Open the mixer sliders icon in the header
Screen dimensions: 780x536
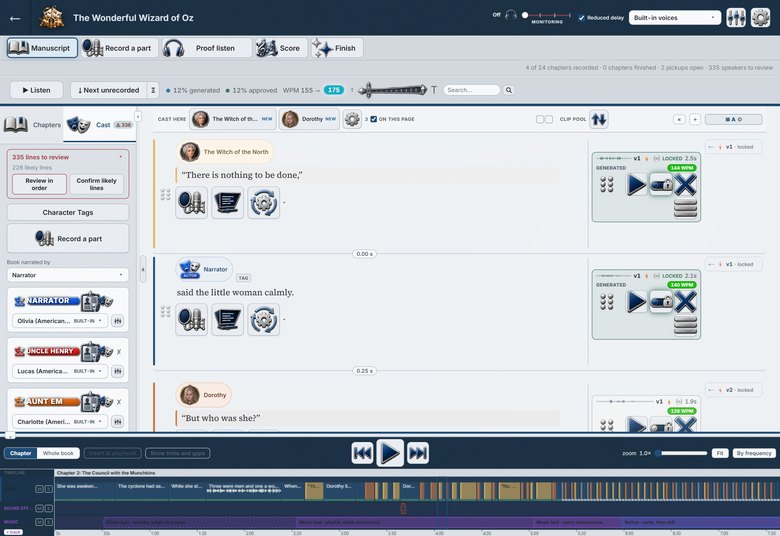click(x=736, y=18)
